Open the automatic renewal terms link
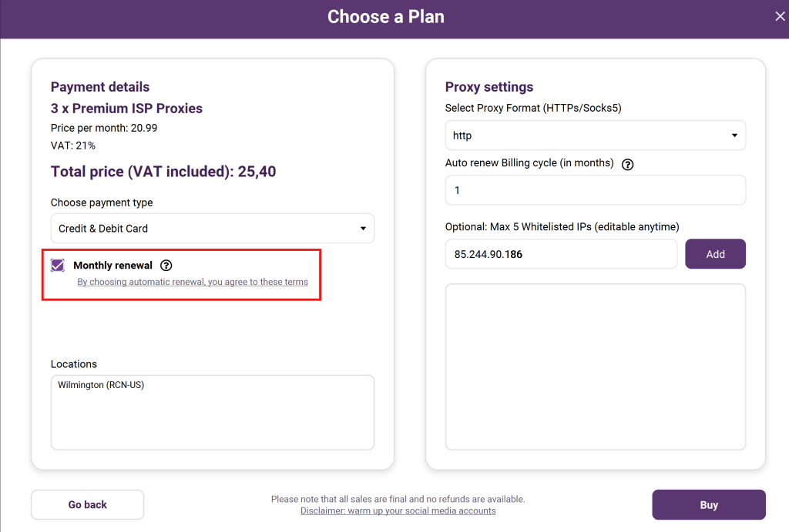The image size is (789, 532). tap(193, 282)
